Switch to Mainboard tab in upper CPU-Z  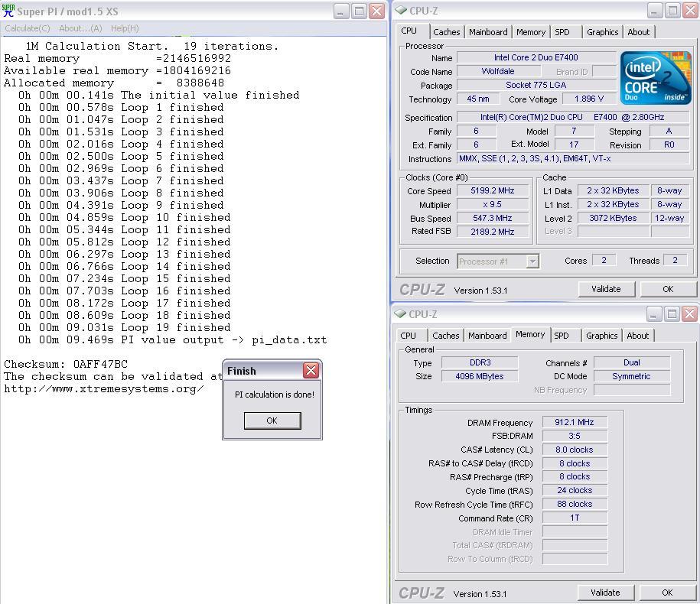(488, 32)
